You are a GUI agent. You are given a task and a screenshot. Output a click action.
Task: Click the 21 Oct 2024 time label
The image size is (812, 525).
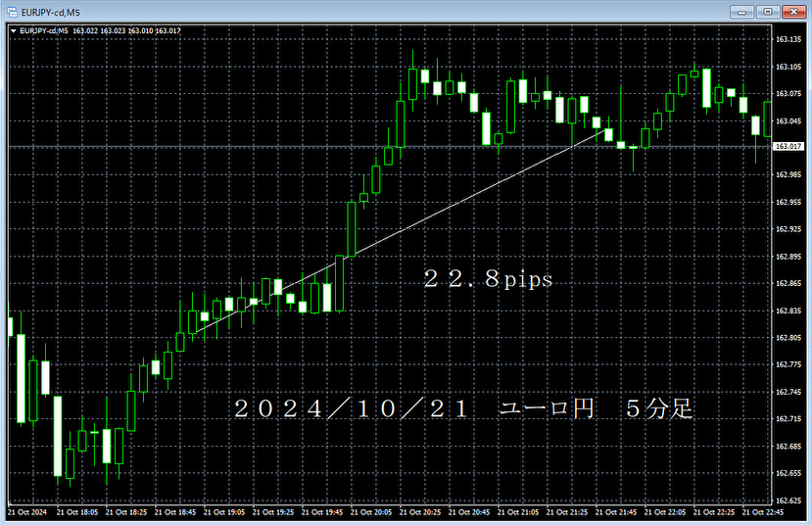26,512
